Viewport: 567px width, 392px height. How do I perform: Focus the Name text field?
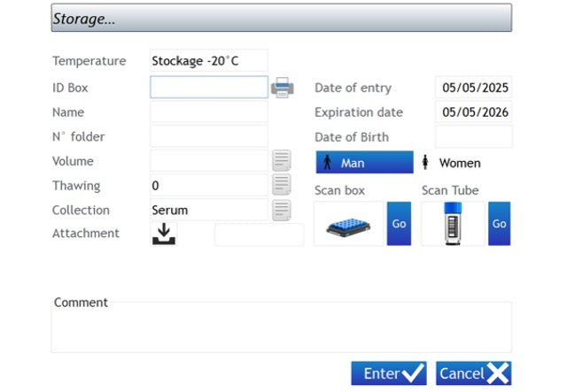click(208, 111)
